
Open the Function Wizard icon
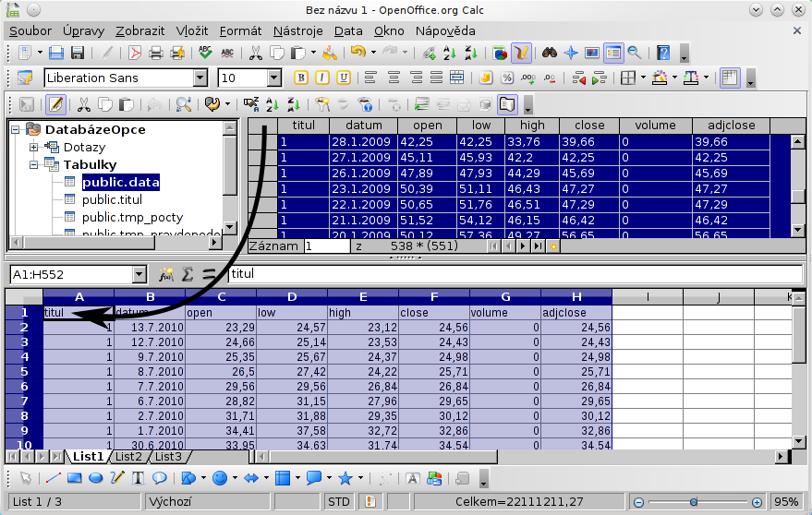tap(166, 274)
